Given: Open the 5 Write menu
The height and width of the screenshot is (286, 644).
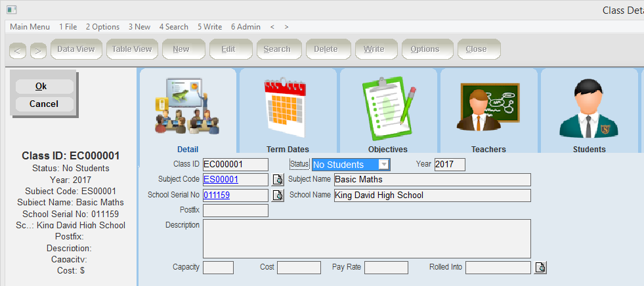Looking at the screenshot, I should pos(209,27).
